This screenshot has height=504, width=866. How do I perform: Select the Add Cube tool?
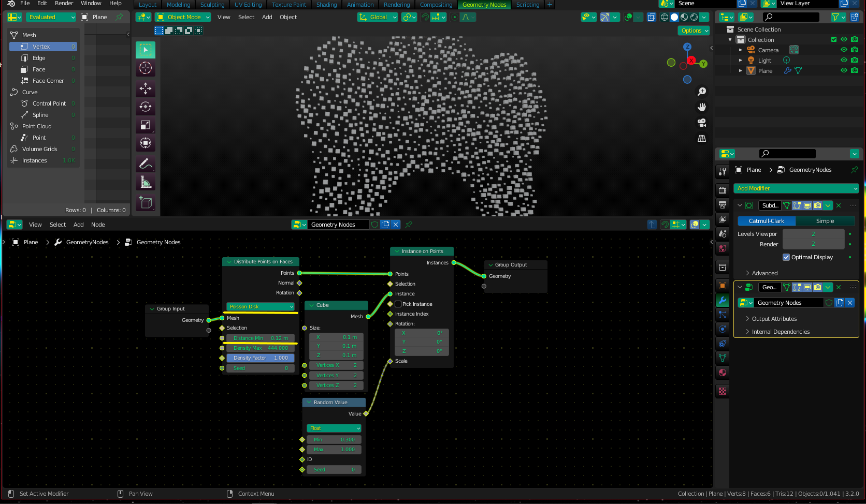tap(146, 203)
